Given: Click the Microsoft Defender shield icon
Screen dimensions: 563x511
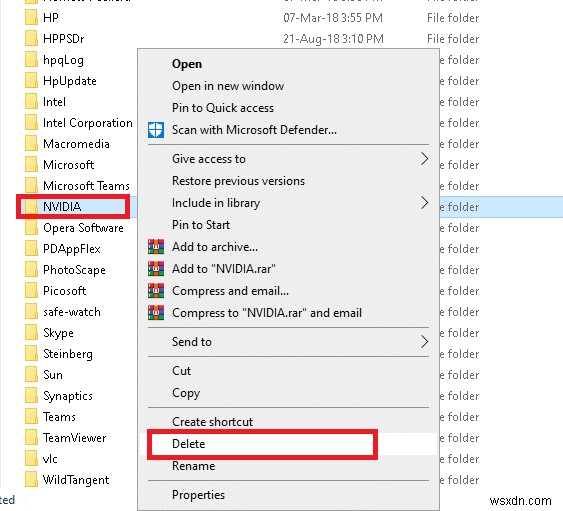Looking at the screenshot, I should pos(156,130).
